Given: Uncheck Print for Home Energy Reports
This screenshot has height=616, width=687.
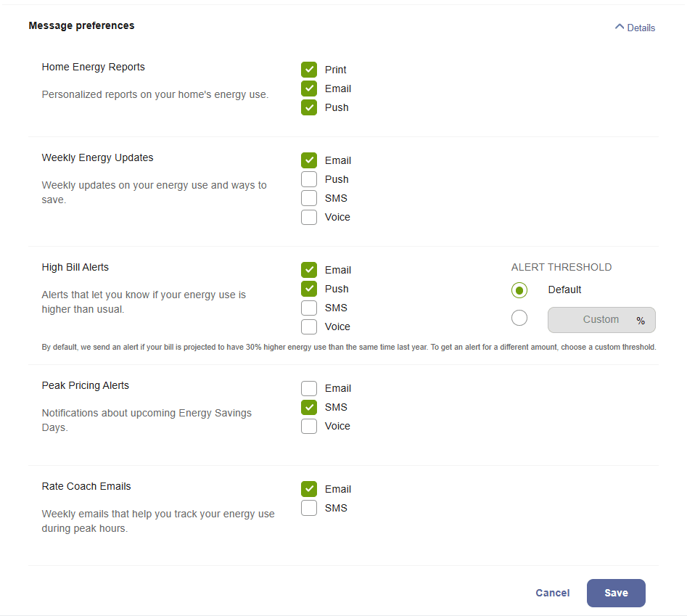Looking at the screenshot, I should tap(309, 70).
